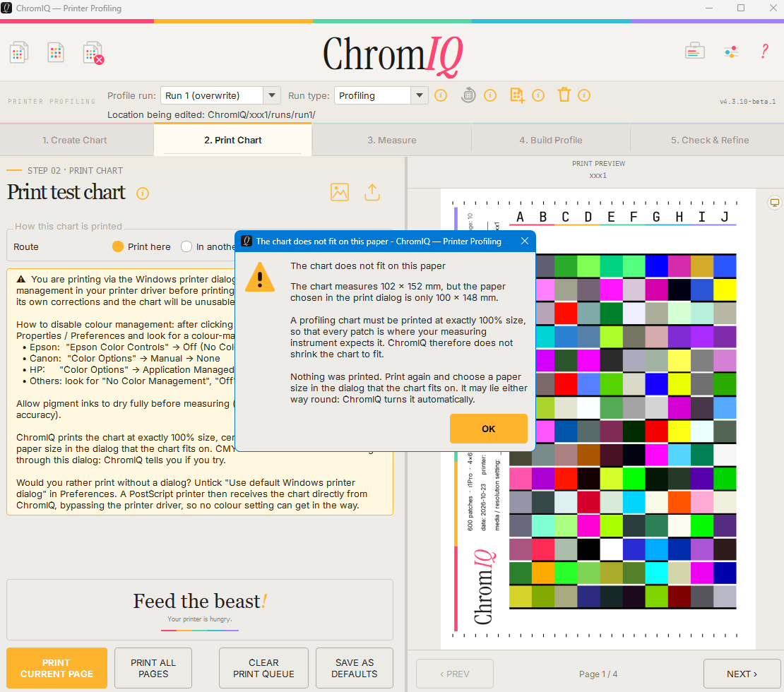The width and height of the screenshot is (784, 692).
Task: Click the single chart page icon
Action: coord(56,52)
